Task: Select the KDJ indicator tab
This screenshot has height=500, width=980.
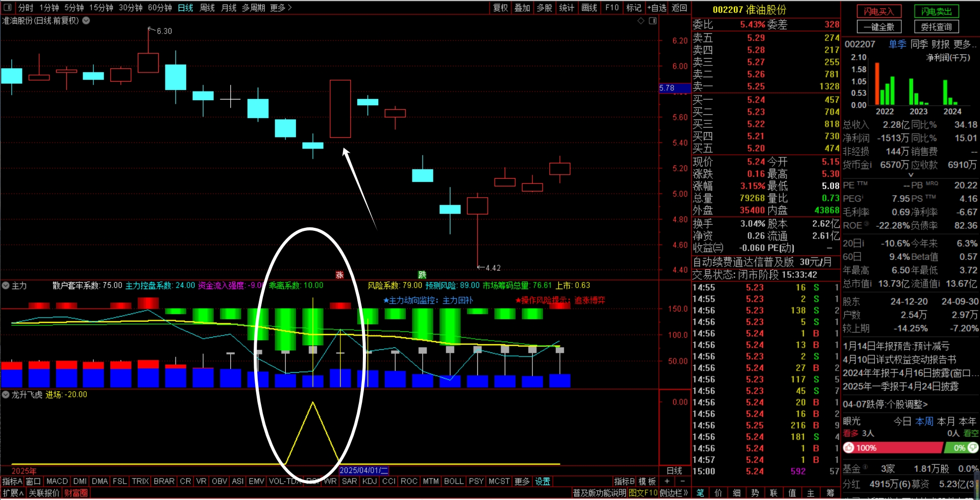Action: (370, 481)
